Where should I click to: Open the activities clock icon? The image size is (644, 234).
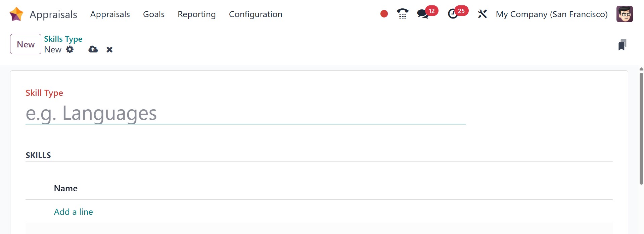(x=453, y=14)
